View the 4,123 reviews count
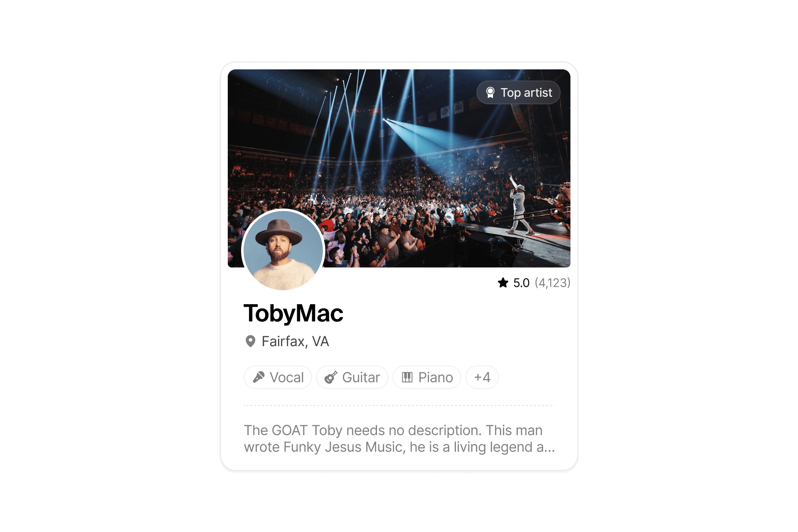Viewport: 798px width, 532px height. (x=552, y=283)
